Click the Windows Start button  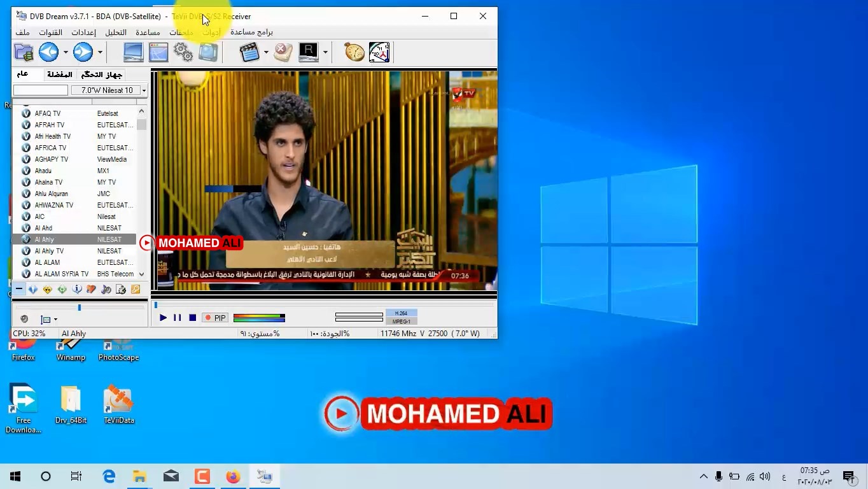pyautogui.click(x=15, y=476)
